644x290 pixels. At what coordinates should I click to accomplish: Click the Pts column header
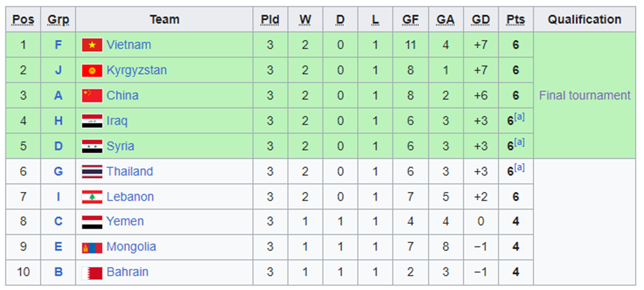[516, 20]
